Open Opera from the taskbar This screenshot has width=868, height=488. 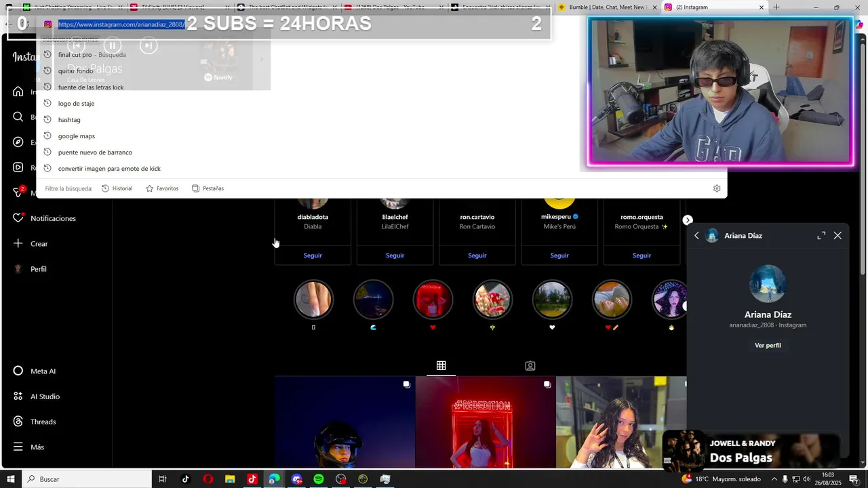pyautogui.click(x=208, y=479)
